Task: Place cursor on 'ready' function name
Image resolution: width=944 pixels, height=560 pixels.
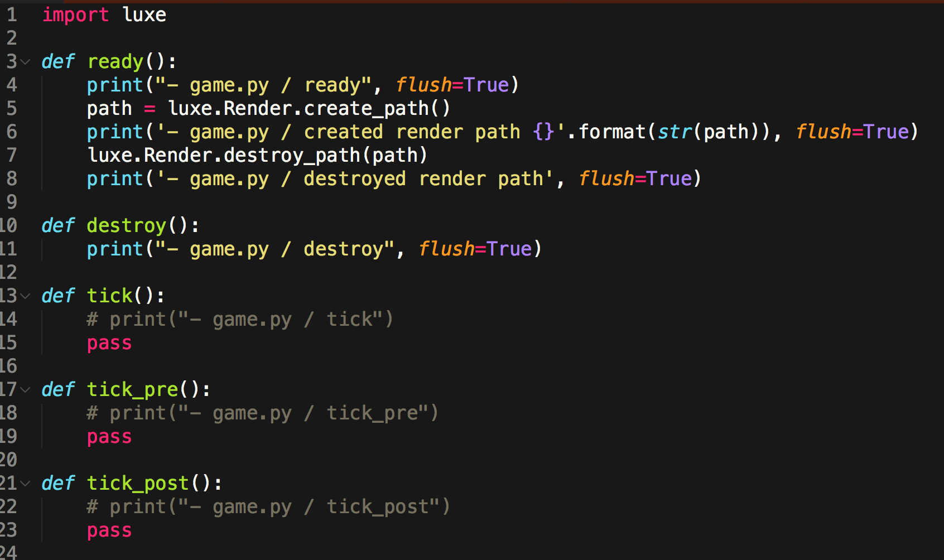Action: (x=115, y=62)
